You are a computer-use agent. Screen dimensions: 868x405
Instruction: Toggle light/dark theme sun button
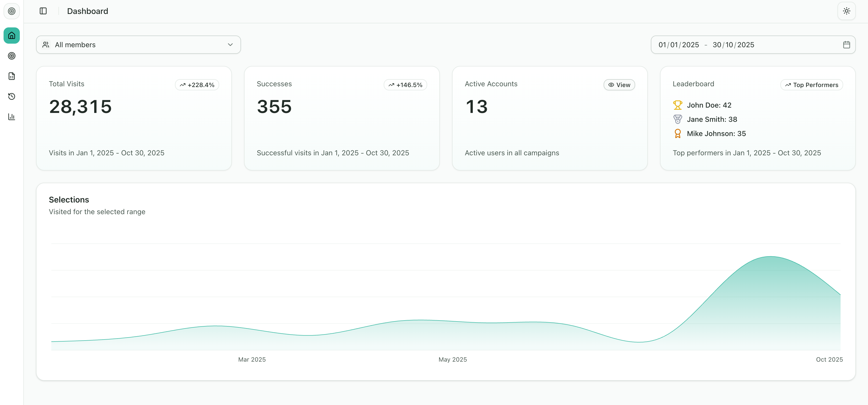coord(846,11)
